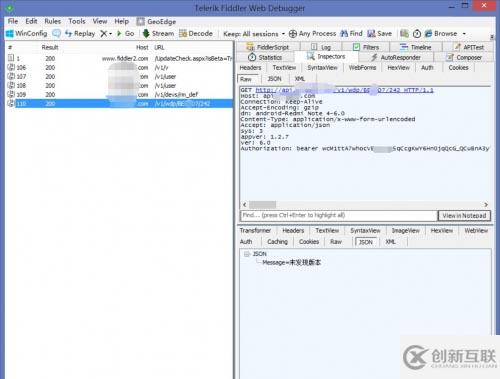Open the Tools menu
This screenshot has height=379, width=500.
click(77, 21)
